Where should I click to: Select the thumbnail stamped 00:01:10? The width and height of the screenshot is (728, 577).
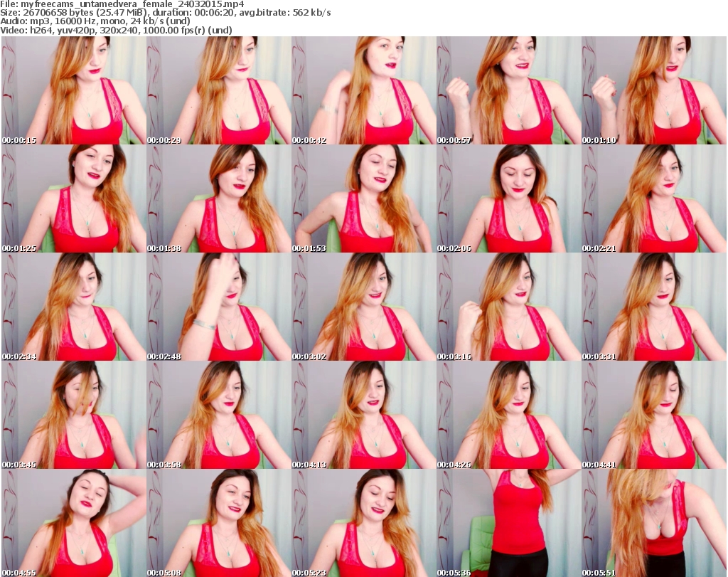click(x=654, y=90)
